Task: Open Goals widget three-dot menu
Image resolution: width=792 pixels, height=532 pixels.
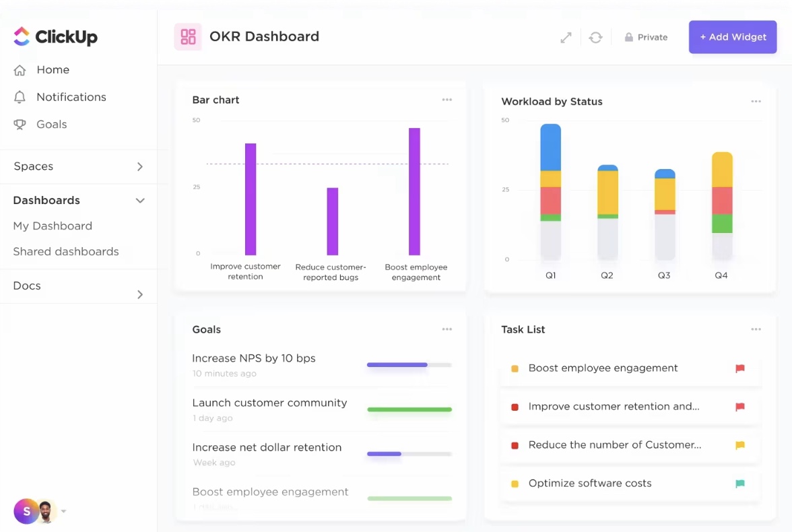Action: (x=447, y=329)
